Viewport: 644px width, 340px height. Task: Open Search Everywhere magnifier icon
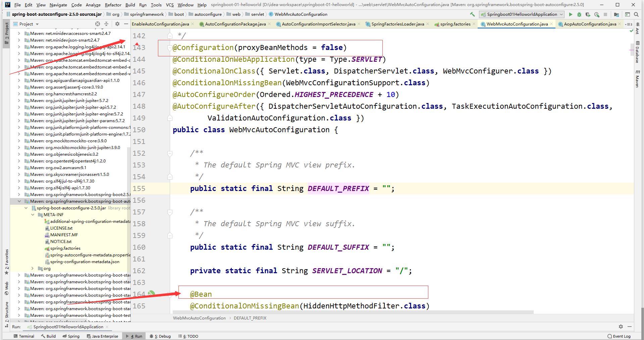(636, 14)
